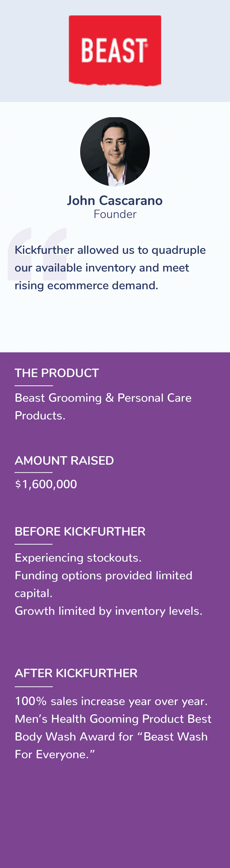Click 100% sales increase year over year
The height and width of the screenshot is (868, 230).
111,701
